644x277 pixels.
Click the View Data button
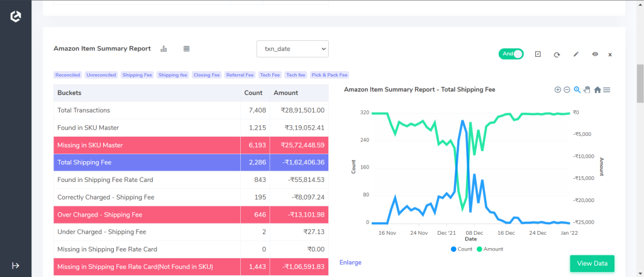click(x=592, y=263)
